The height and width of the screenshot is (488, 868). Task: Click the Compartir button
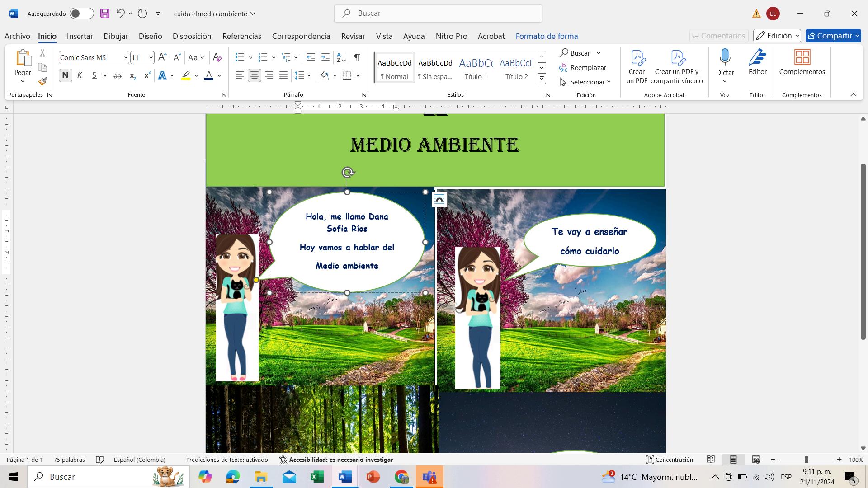click(829, 36)
